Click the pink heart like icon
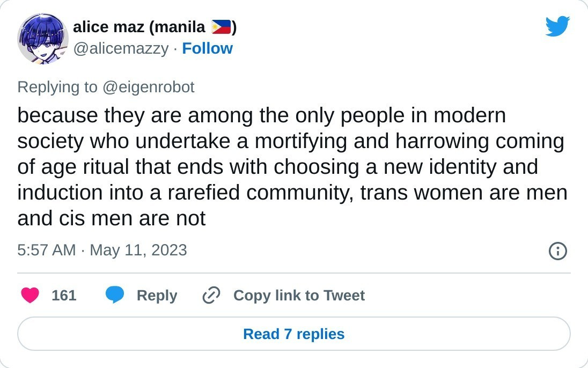 (x=30, y=295)
